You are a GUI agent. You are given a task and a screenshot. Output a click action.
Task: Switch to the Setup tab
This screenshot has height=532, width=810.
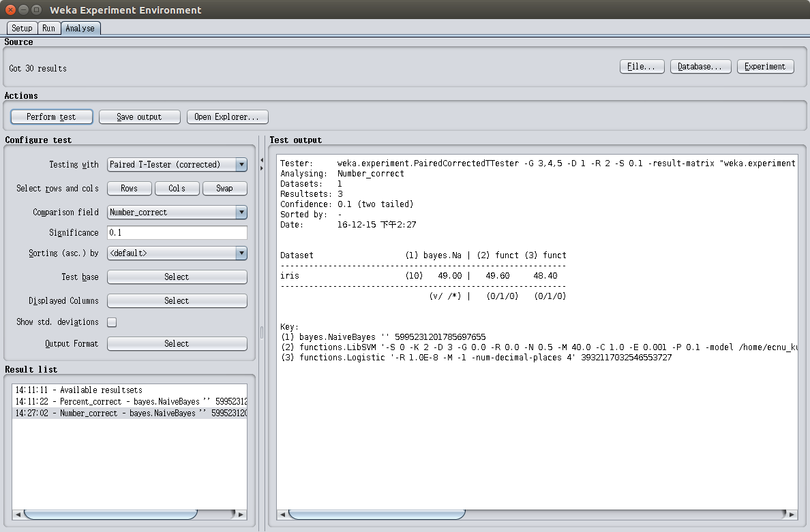(x=22, y=28)
